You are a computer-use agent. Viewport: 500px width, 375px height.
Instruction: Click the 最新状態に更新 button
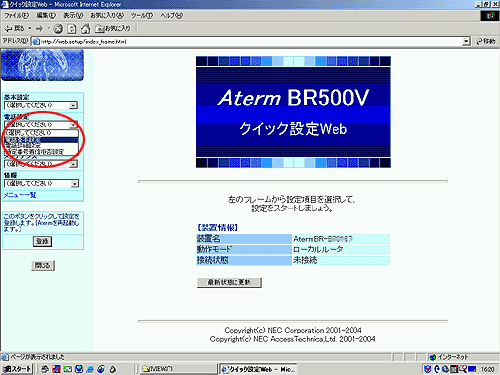pos(229,282)
